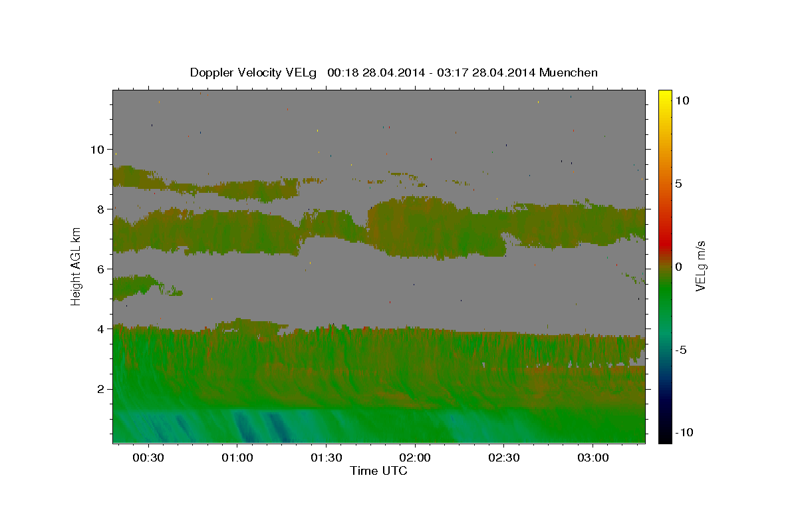Click the yellow top of the colorbar
This screenshot has width=798, height=532.
coord(665,94)
